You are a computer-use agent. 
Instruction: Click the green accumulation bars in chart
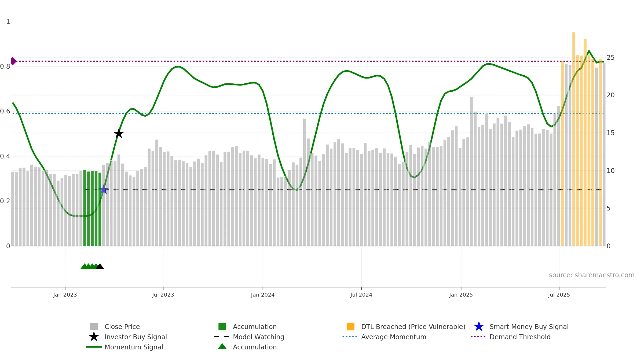tap(92, 208)
